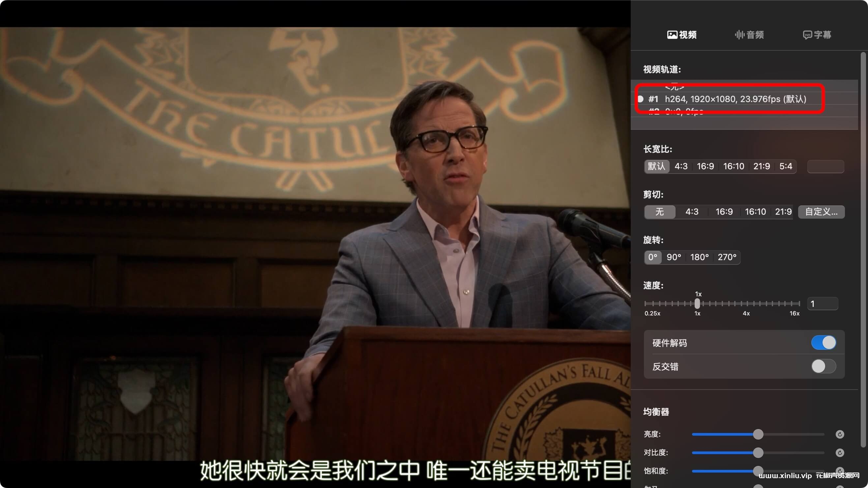Enable the 反交错 switch
The width and height of the screenshot is (868, 488).
(824, 366)
